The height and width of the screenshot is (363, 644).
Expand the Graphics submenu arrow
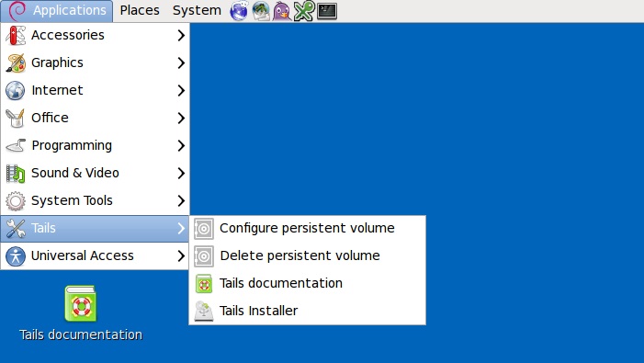click(181, 62)
